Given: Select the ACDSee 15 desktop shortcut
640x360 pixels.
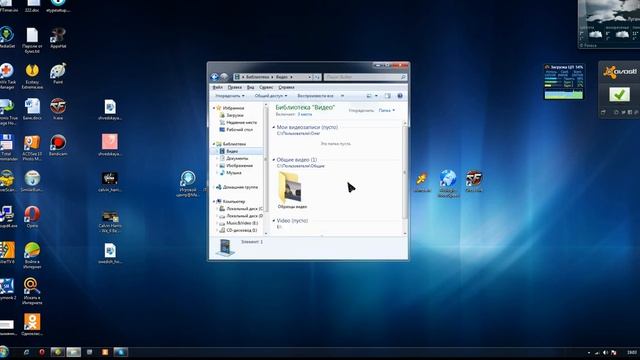Looking at the screenshot, I should click(32, 148).
